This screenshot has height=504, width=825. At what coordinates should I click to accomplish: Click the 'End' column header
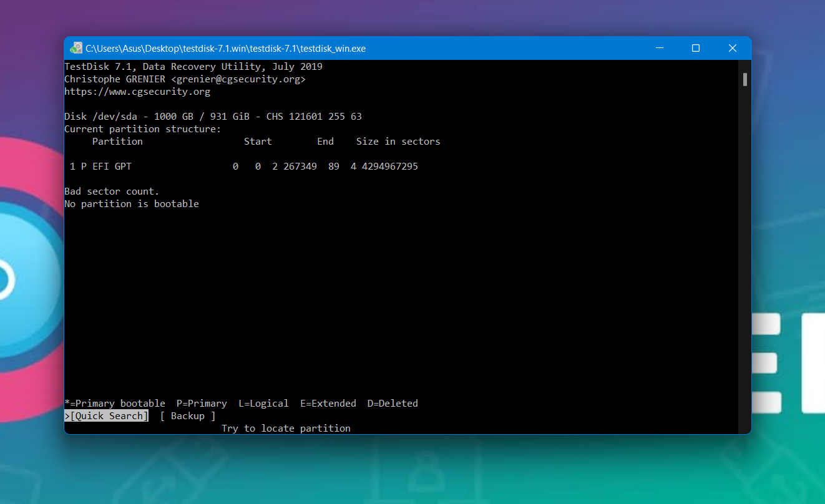click(x=325, y=142)
